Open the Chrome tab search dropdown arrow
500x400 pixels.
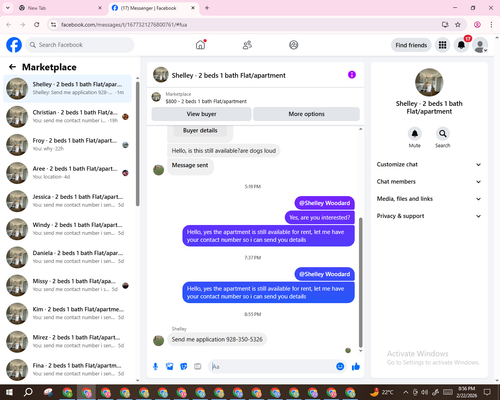[x=8, y=8]
